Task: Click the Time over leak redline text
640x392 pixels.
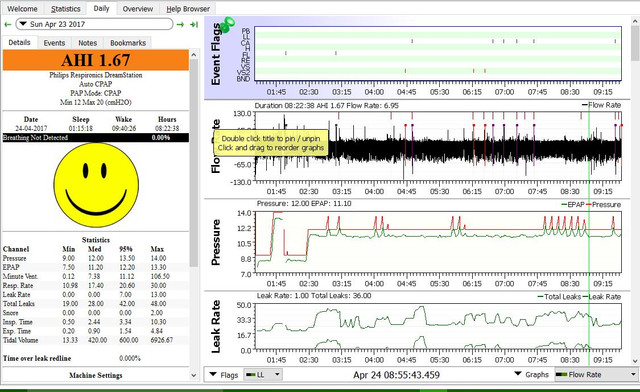Action: point(37,359)
